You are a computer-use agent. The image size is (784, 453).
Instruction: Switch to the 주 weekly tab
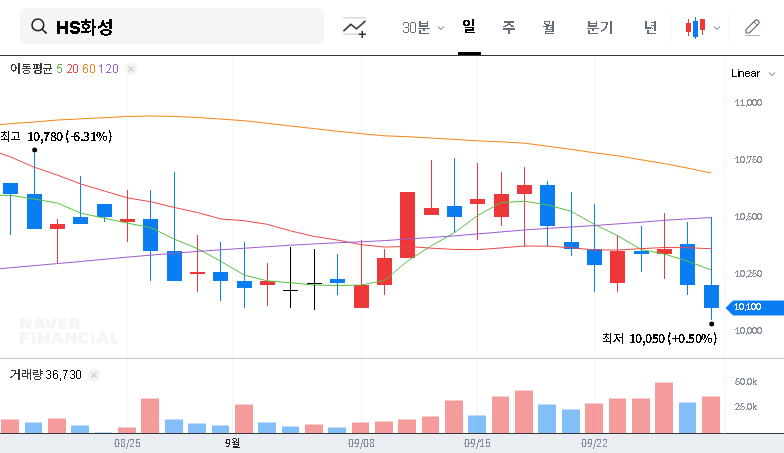point(508,27)
